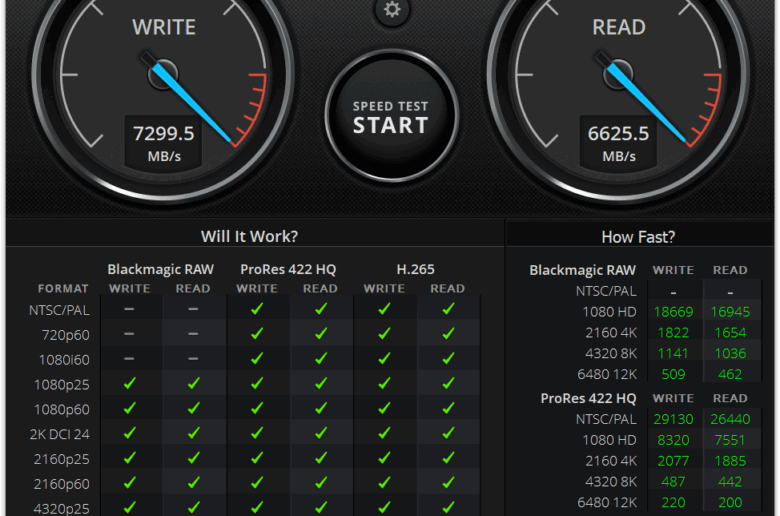Viewport: 780px width, 516px height.
Task: Click the WRITE gauge speed readout 7299.5
Action: 164,134
